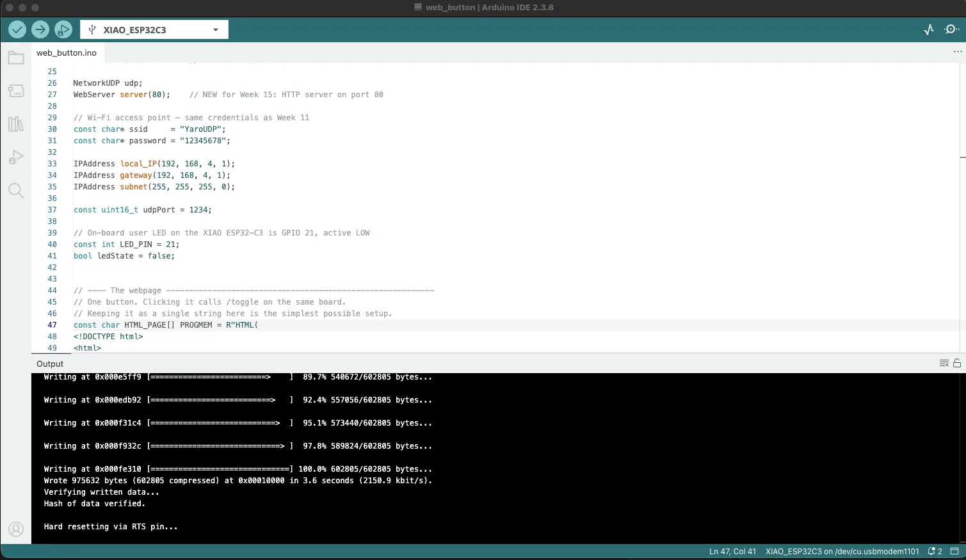This screenshot has width=966, height=560.
Task: Click the board port status text
Action: (842, 551)
